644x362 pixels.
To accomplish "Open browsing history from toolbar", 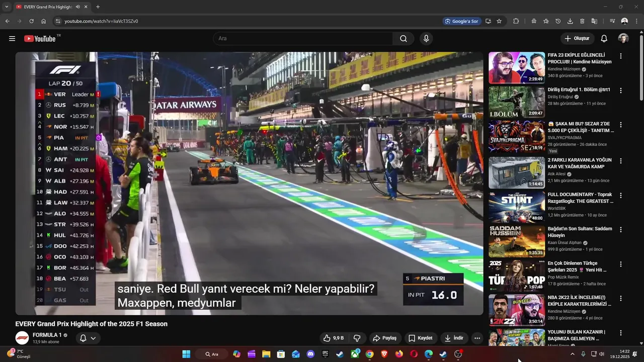I will point(558,21).
